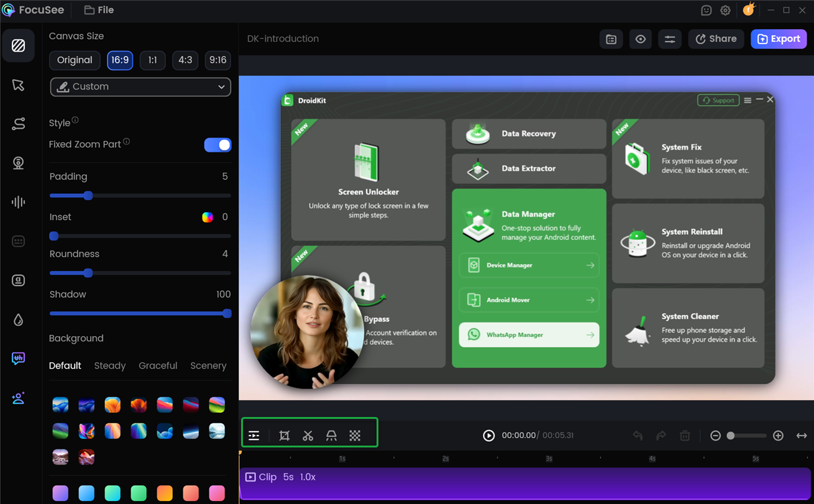The width and height of the screenshot is (814, 504).
Task: Click the Share button
Action: (x=715, y=39)
